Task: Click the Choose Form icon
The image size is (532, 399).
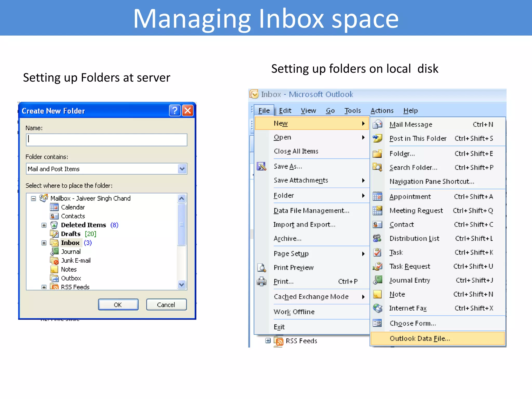Action: click(377, 323)
